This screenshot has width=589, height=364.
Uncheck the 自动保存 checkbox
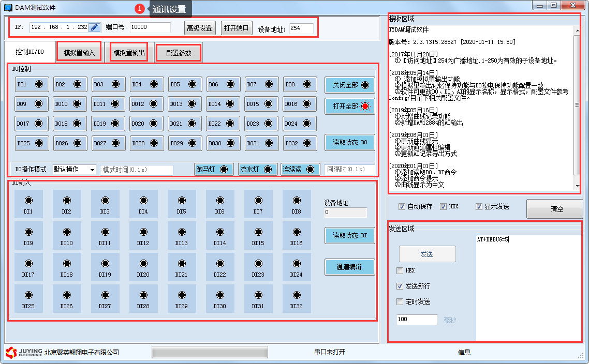[402, 207]
